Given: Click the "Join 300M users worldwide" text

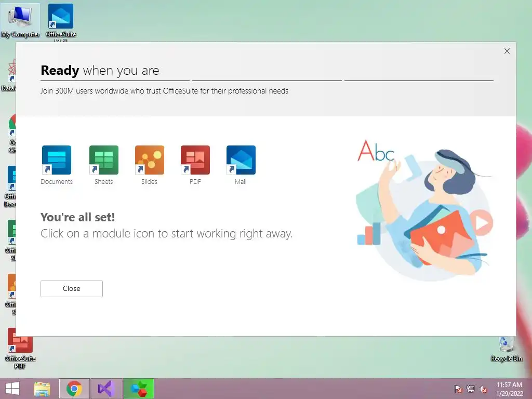Looking at the screenshot, I should (164, 91).
